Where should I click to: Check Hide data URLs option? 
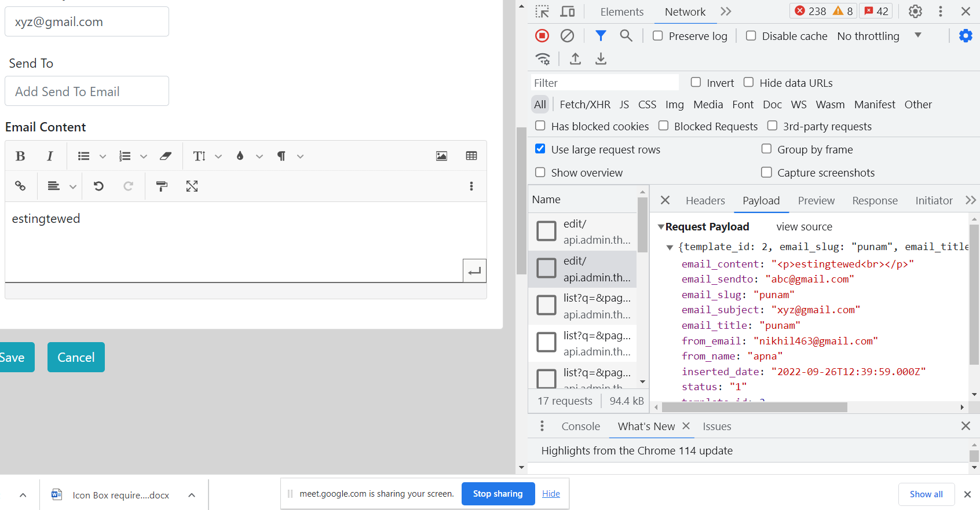coord(749,82)
